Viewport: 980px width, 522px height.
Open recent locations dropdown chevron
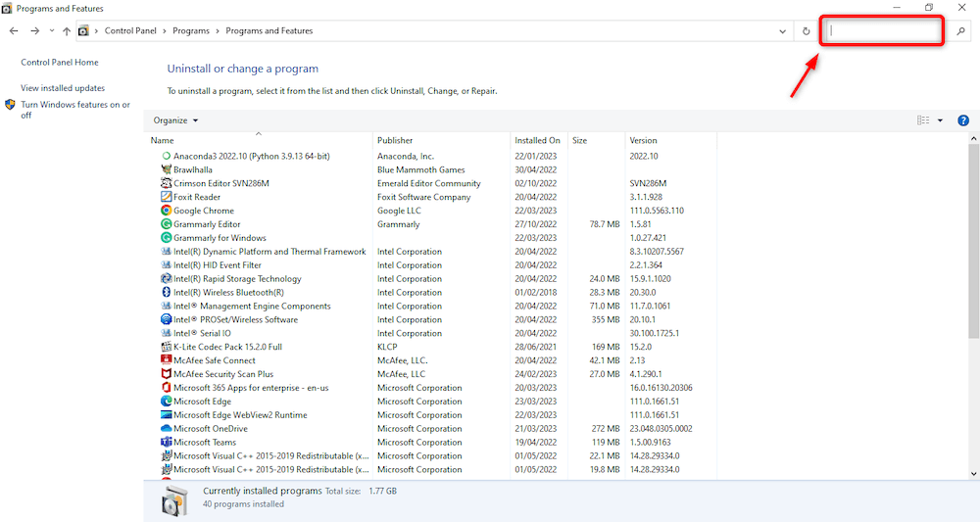[52, 30]
